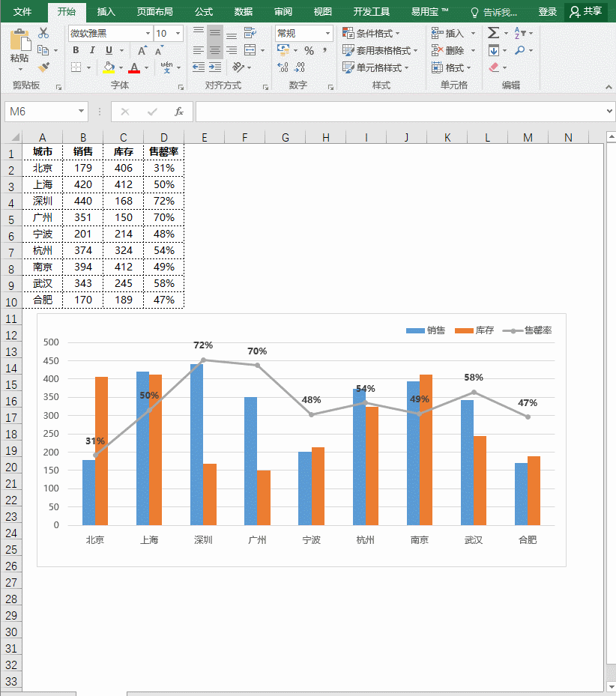Click the Paste clipboard icon
Screen dimensions: 616x696
pos(20,40)
